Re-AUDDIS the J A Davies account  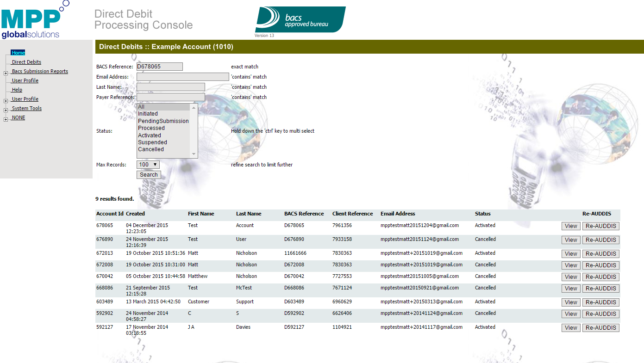coord(600,328)
